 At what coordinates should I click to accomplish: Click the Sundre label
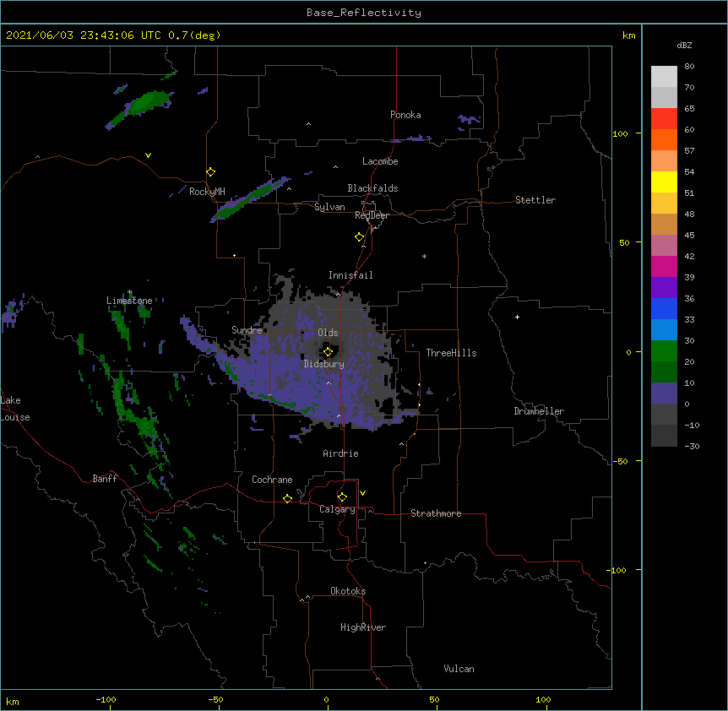coord(247,330)
